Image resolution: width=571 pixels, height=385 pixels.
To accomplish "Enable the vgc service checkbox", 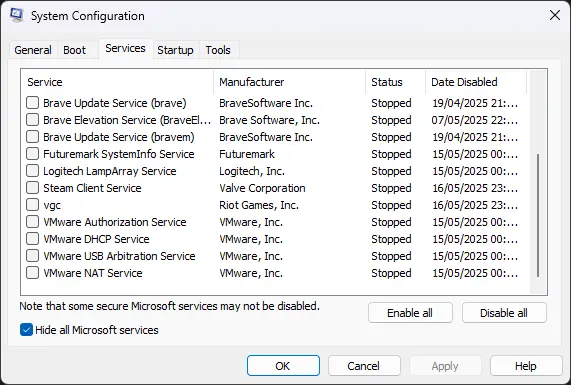I will click(x=32, y=205).
